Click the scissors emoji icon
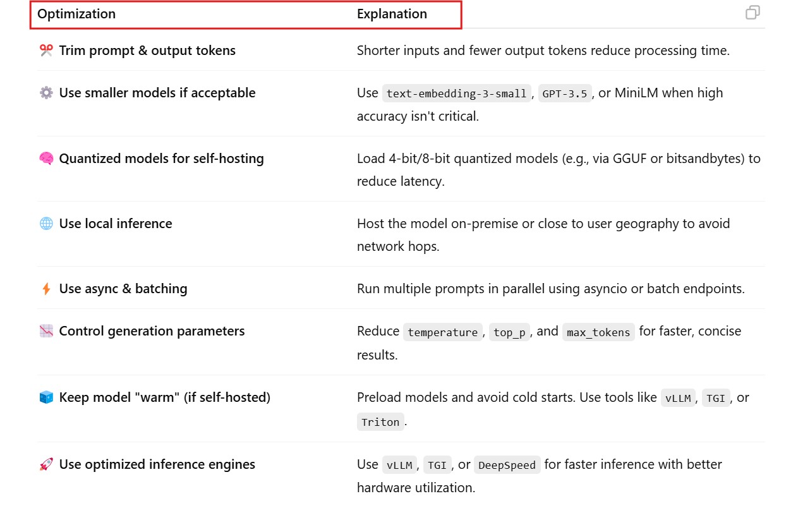798x532 pixels. coord(46,51)
